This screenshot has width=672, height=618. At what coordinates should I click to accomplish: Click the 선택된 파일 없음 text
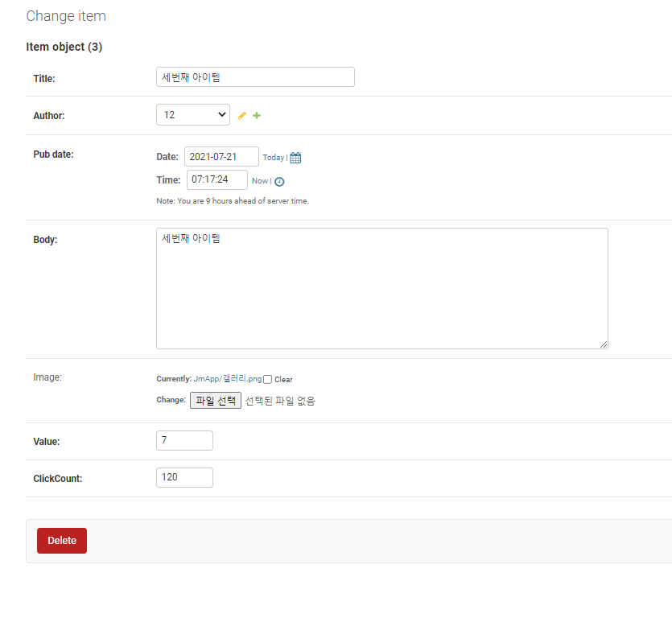tap(280, 401)
